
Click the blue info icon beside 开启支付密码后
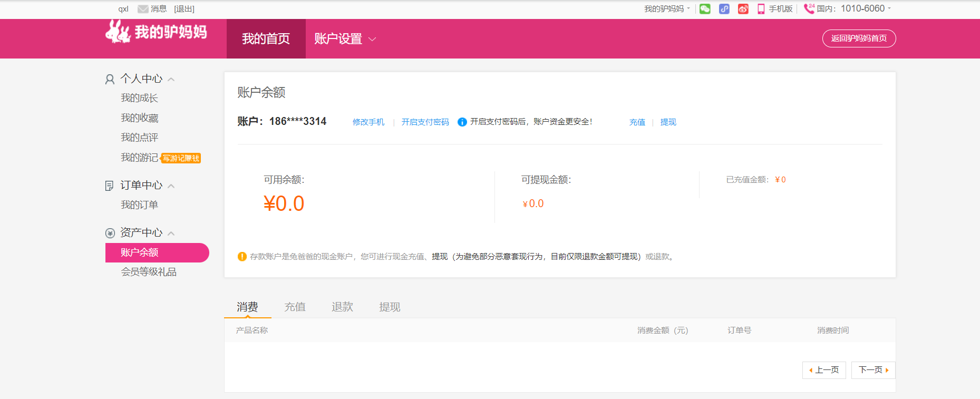tap(462, 122)
